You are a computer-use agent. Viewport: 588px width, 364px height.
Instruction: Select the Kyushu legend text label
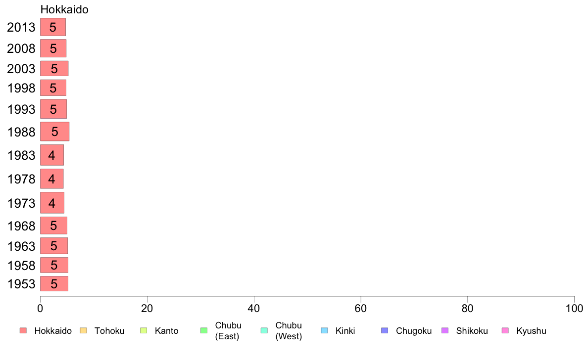(x=531, y=331)
